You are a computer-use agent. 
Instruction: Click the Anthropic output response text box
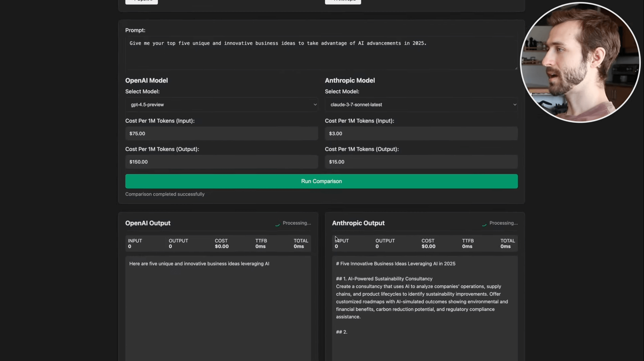(425, 308)
